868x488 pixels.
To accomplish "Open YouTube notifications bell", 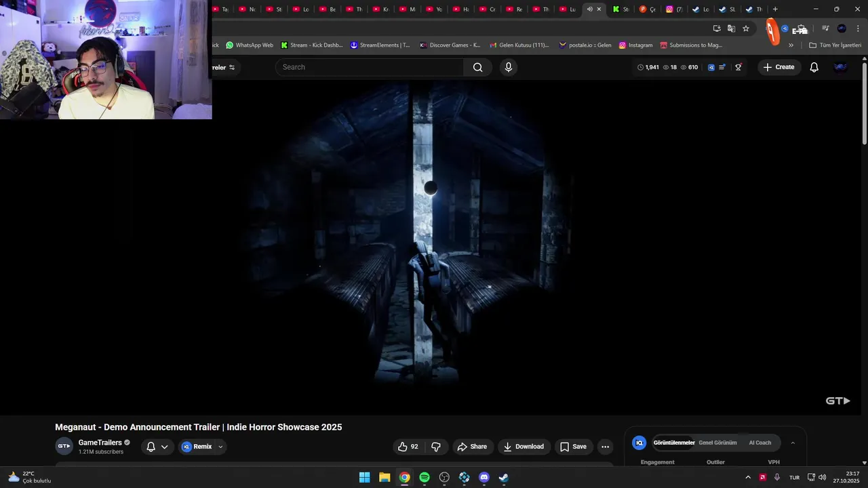I will point(814,67).
